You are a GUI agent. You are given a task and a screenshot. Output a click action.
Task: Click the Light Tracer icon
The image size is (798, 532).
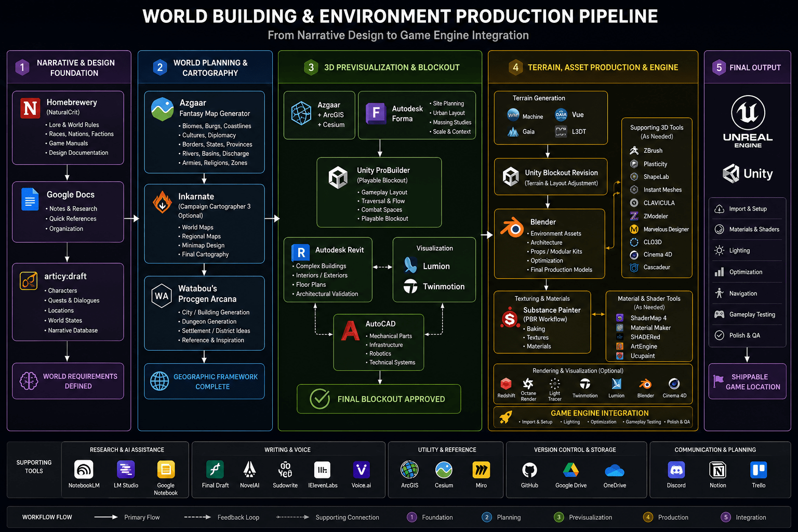point(555,383)
